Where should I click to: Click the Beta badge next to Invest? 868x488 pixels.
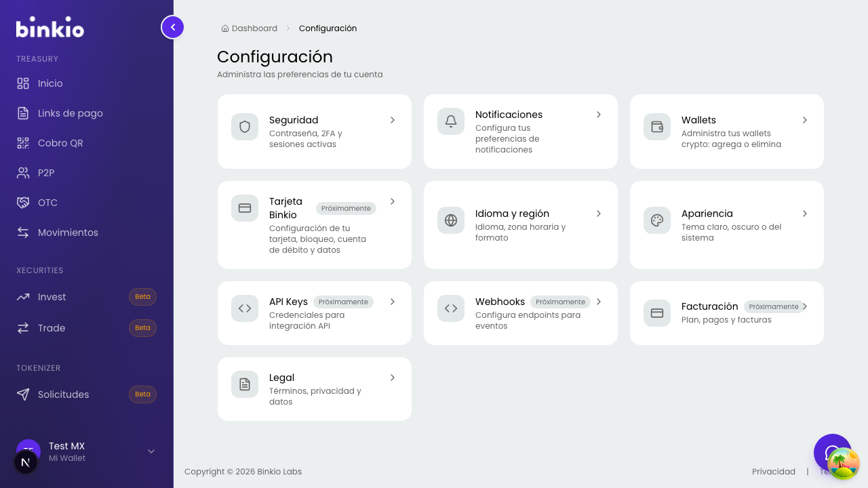click(x=142, y=297)
